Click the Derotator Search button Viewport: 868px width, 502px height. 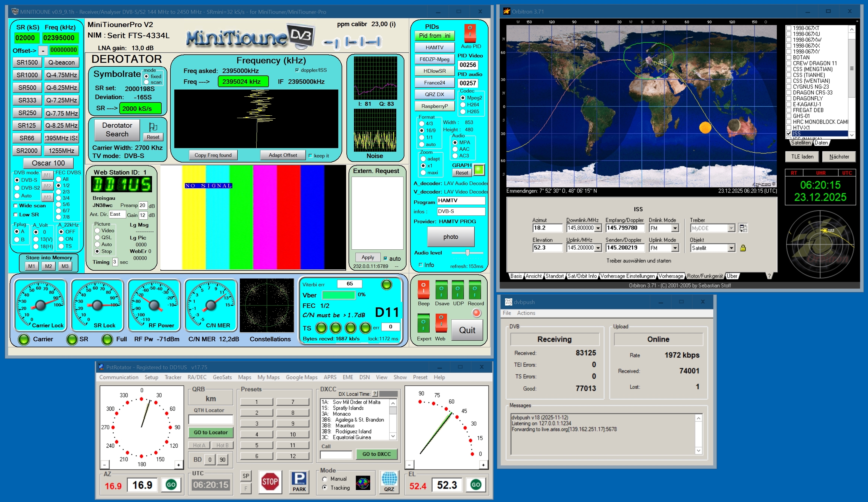[117, 130]
